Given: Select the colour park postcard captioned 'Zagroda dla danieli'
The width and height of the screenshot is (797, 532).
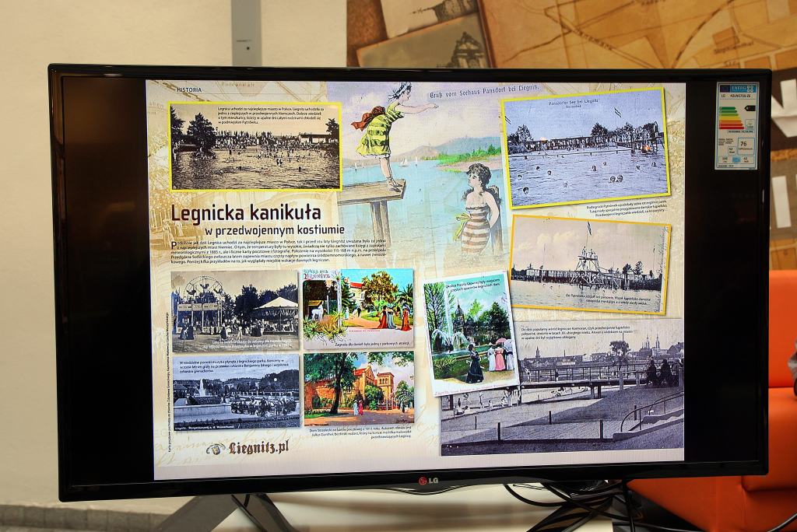Looking at the screenshot, I should [358, 309].
